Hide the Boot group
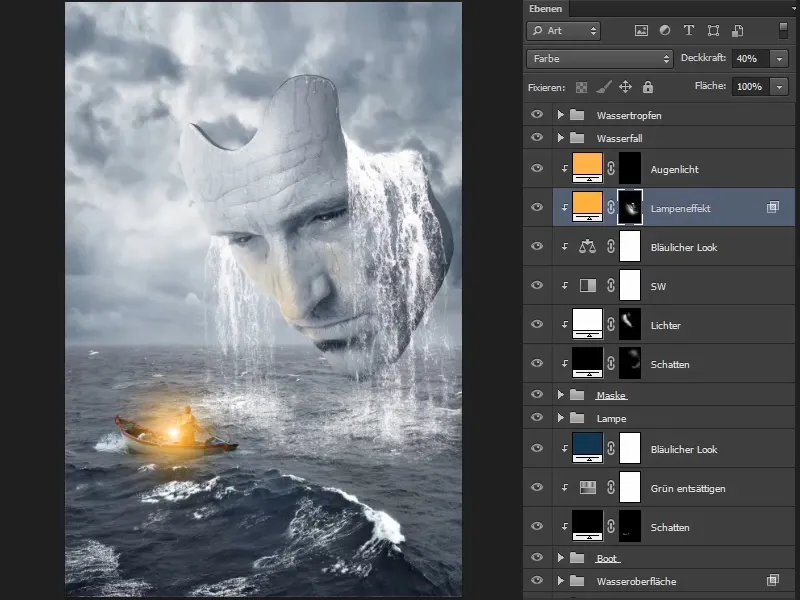 (x=537, y=557)
